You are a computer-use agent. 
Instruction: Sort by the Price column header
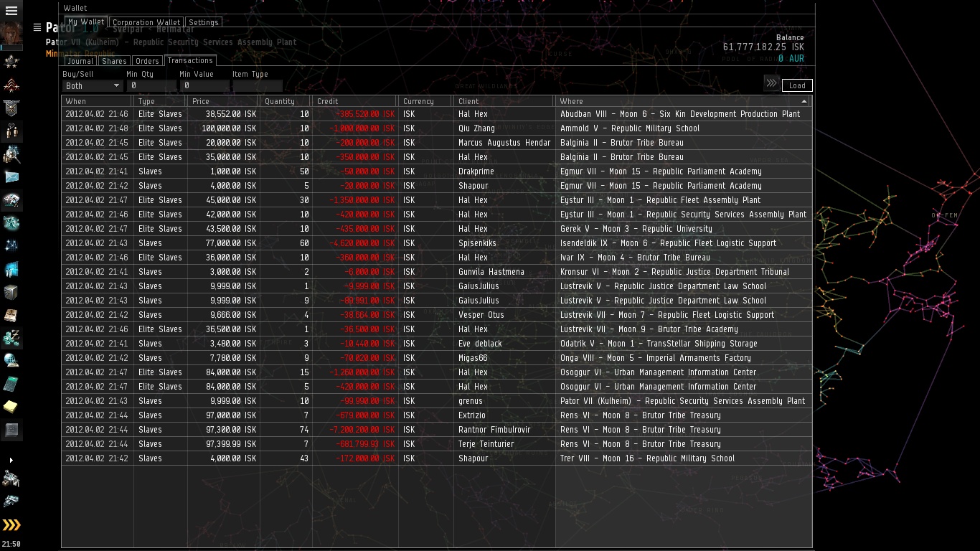tap(223, 101)
